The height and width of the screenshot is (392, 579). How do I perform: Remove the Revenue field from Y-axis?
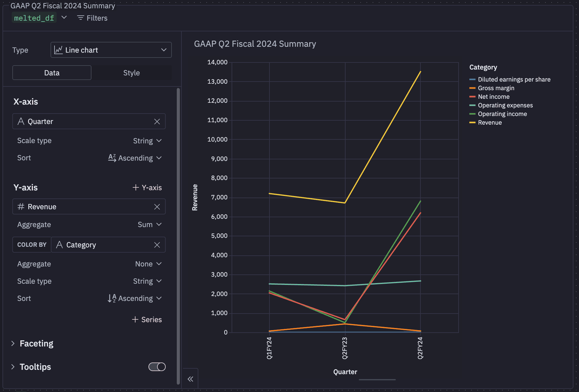(157, 207)
